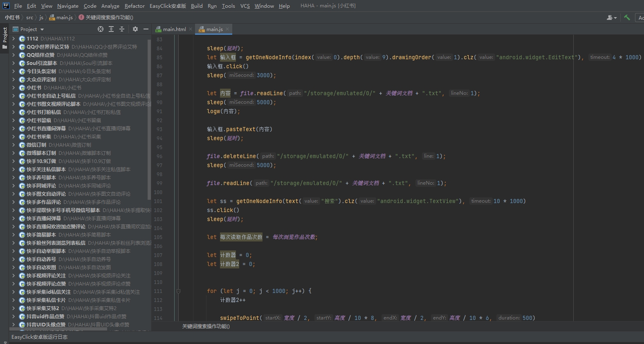Hide the Project panel with minus icon
The image size is (644, 344).
(x=146, y=29)
